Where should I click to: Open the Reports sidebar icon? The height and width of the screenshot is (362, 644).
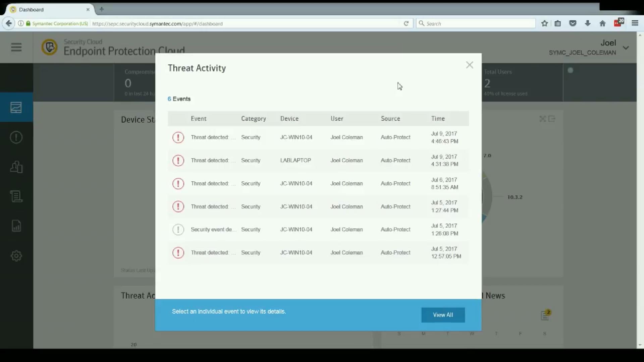16,226
